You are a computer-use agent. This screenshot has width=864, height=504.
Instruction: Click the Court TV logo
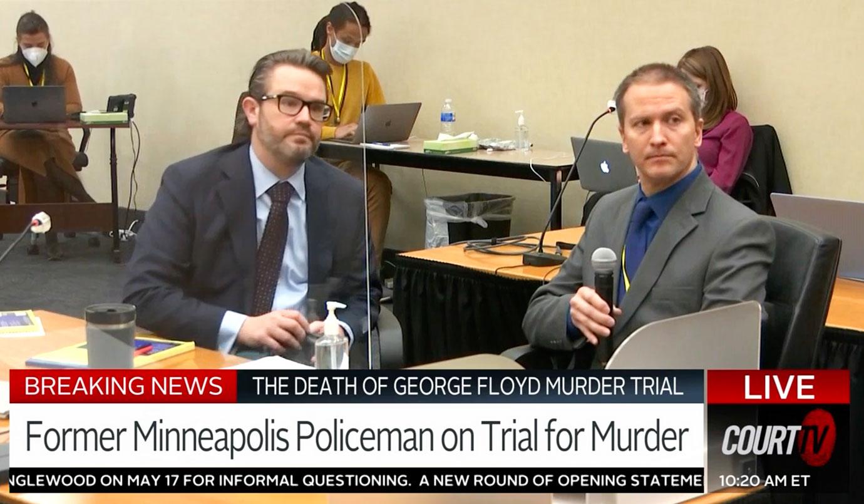pyautogui.click(x=778, y=438)
